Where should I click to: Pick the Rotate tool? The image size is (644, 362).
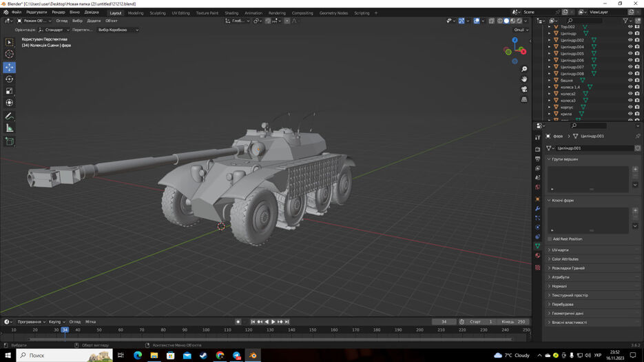click(10, 79)
